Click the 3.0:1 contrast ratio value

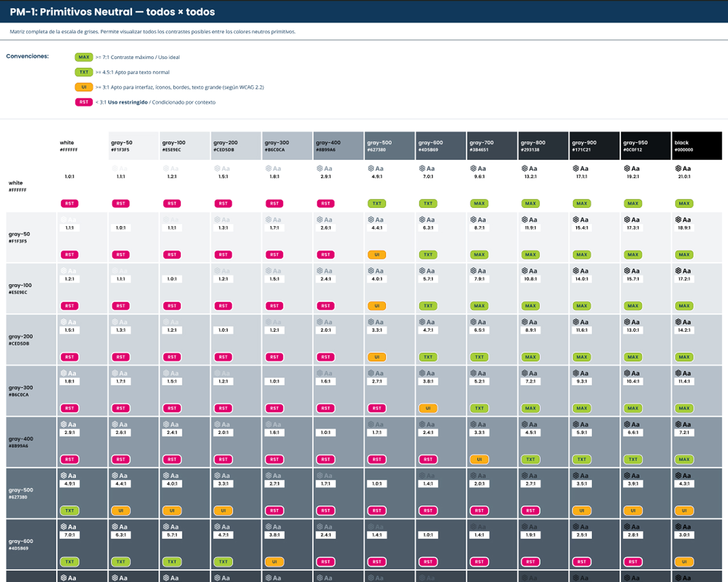[684, 535]
